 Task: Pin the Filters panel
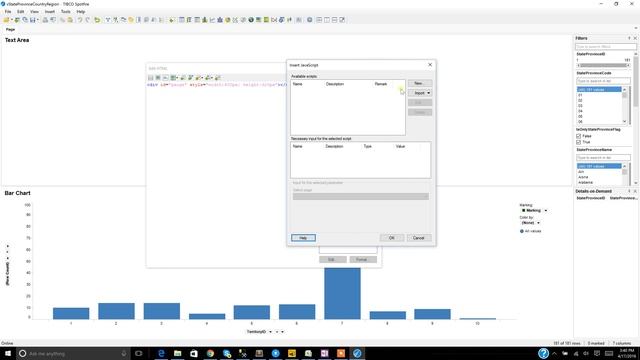[x=629, y=38]
